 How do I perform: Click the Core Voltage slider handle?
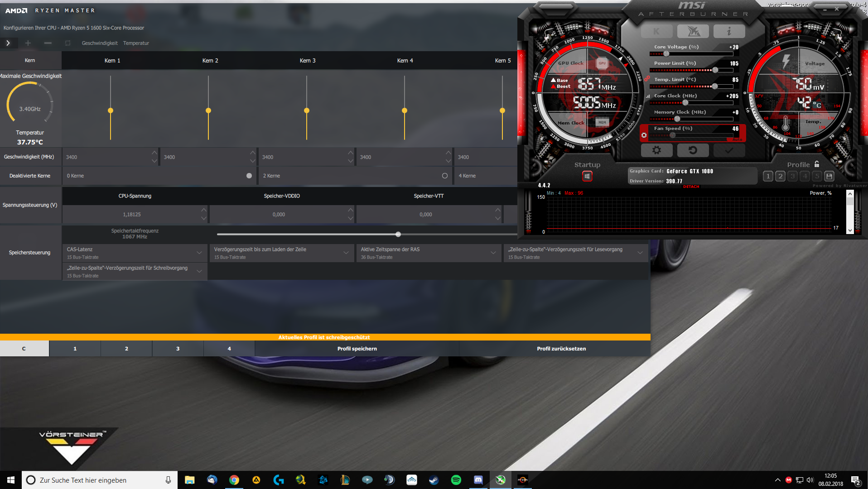(666, 54)
